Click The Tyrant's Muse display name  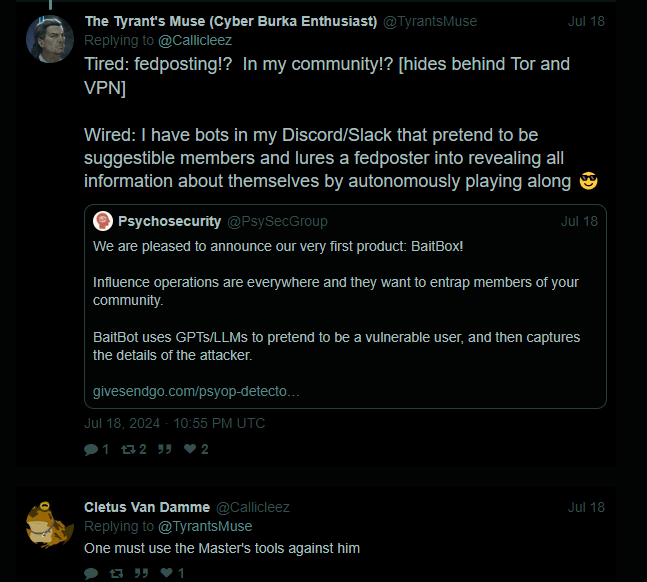(231, 21)
